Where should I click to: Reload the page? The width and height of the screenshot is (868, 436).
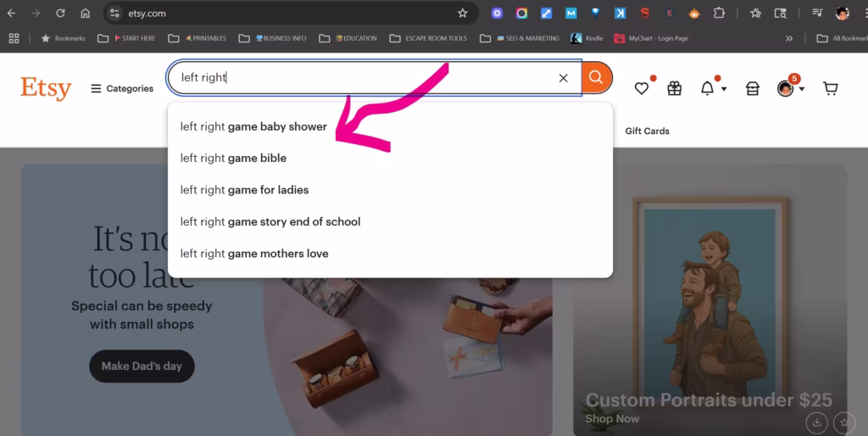pos(60,14)
